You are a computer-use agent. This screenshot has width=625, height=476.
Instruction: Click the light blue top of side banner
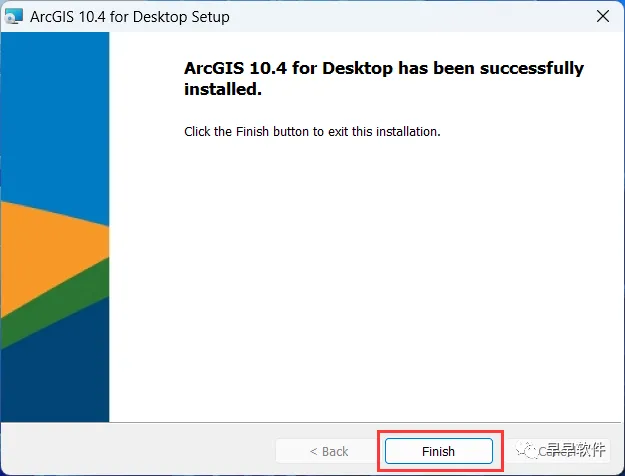point(54,100)
